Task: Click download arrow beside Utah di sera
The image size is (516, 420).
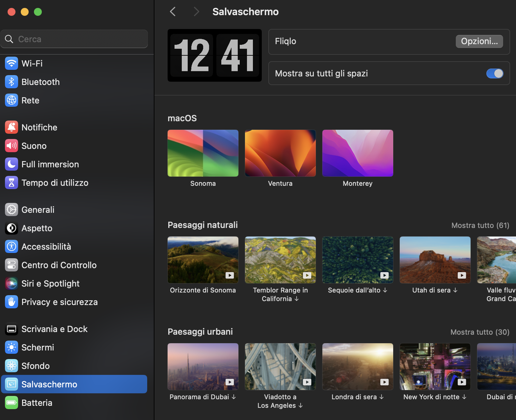Action: tap(455, 290)
